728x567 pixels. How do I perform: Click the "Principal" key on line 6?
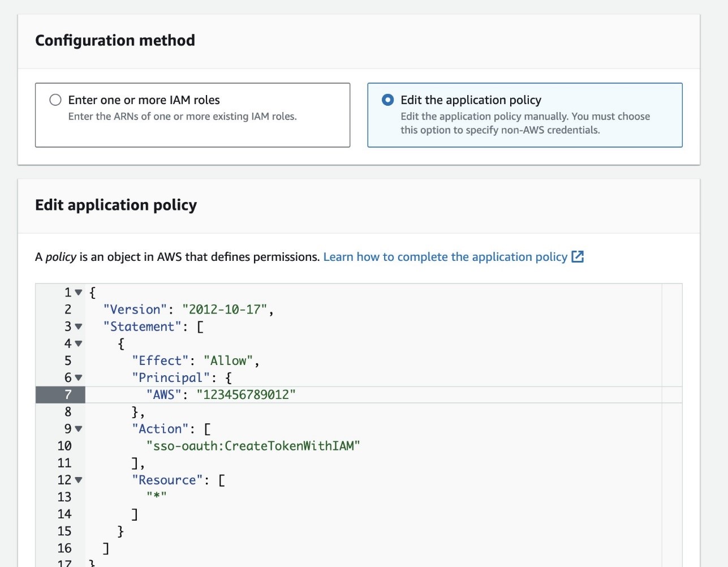point(171,377)
